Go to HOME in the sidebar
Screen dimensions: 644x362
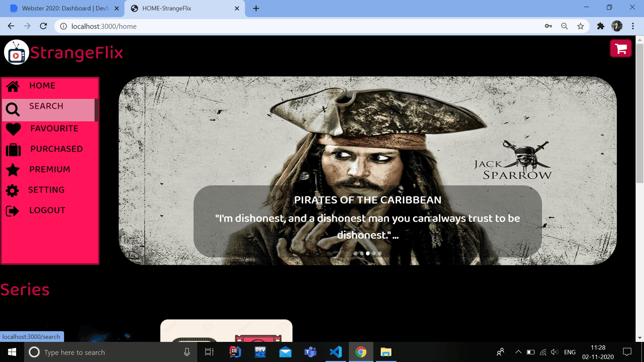42,85
